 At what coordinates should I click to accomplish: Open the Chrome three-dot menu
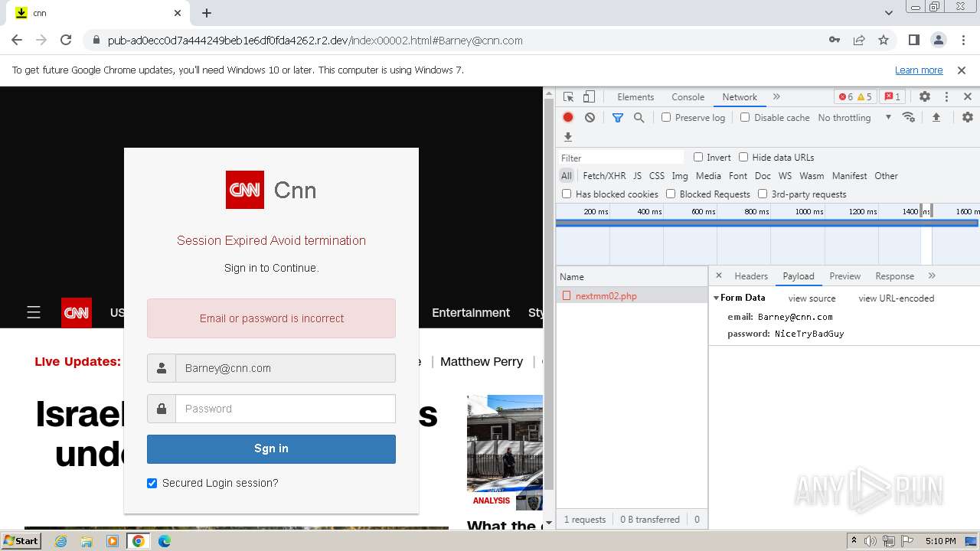click(962, 40)
